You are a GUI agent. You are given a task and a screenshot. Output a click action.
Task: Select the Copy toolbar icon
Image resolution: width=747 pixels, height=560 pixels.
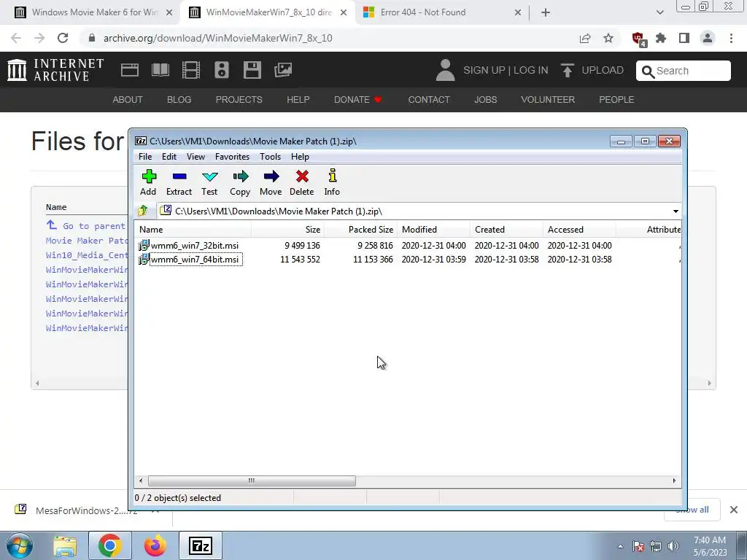coord(240,182)
